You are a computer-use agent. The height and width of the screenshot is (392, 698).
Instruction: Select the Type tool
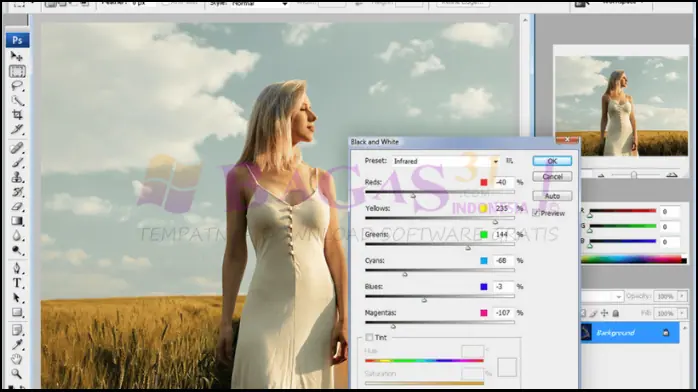coord(17,283)
